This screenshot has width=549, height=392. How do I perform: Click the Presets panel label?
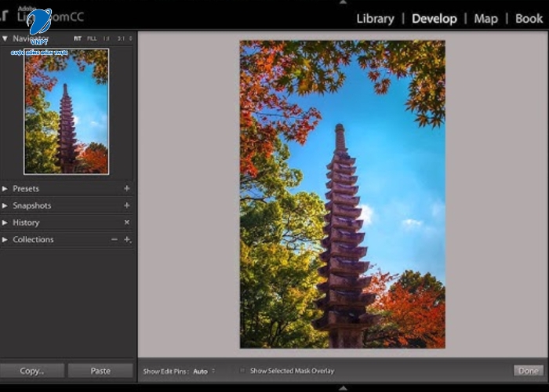[26, 189]
